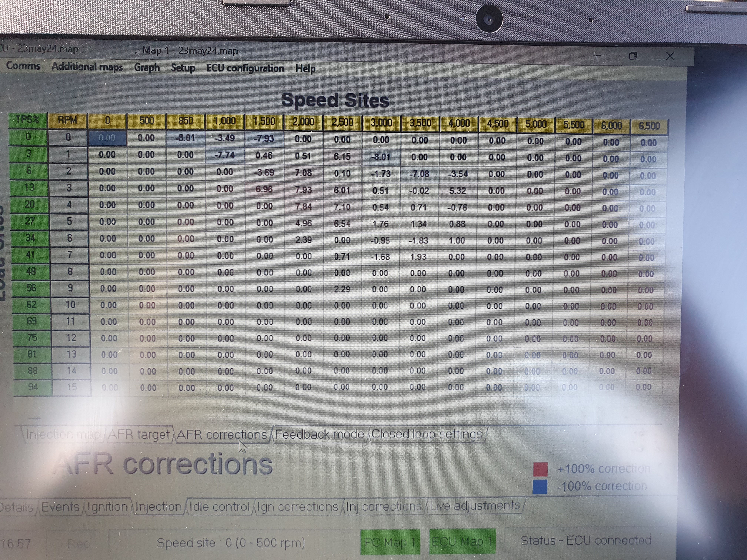Switch to the Injection map tab

click(x=63, y=434)
